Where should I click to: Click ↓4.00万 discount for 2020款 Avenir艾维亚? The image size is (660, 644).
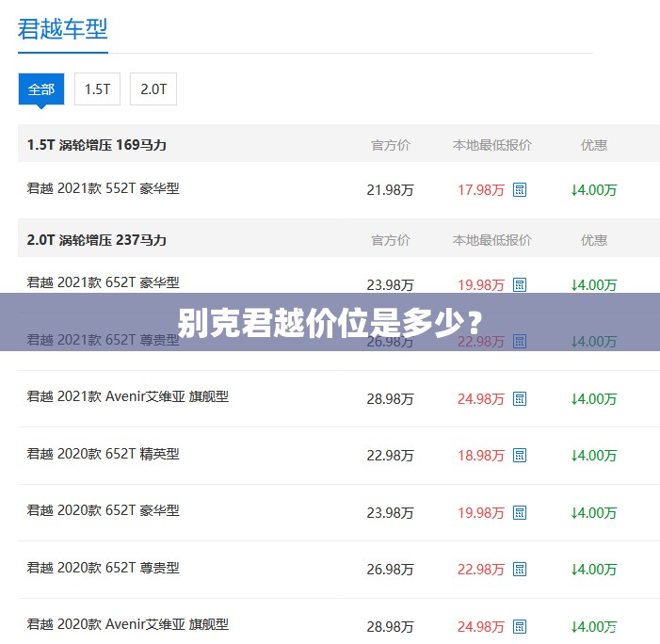coord(594,627)
